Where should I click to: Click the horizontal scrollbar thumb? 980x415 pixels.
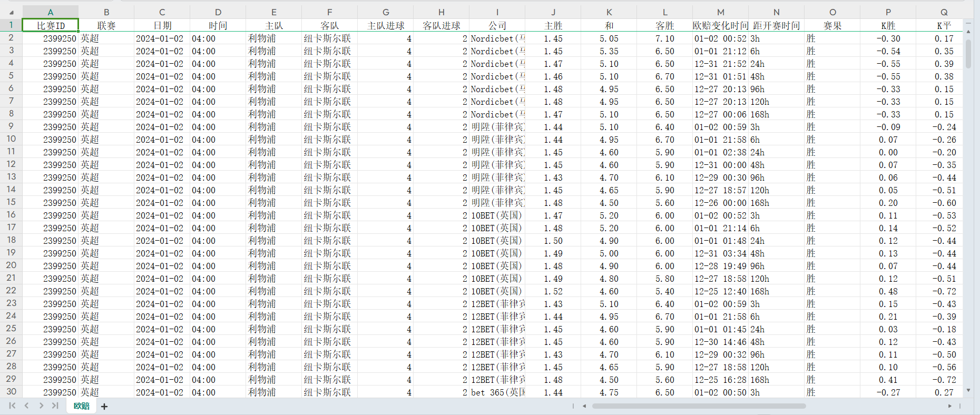pos(699,406)
